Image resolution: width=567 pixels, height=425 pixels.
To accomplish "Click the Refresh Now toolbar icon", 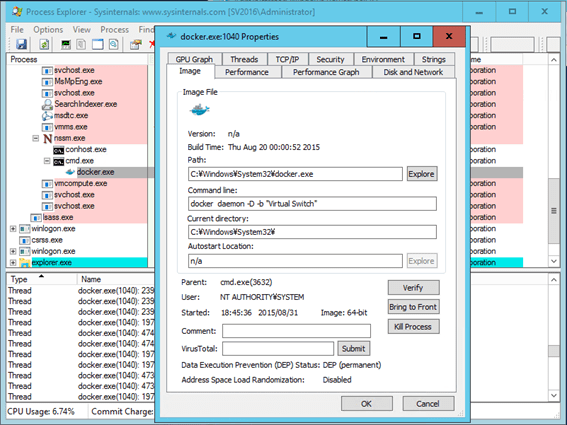I will pyautogui.click(x=44, y=44).
